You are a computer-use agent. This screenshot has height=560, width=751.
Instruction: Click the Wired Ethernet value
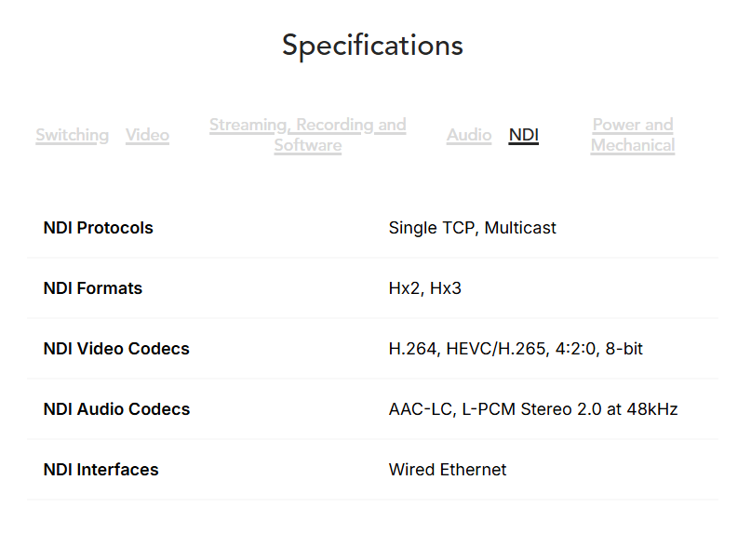point(448,470)
